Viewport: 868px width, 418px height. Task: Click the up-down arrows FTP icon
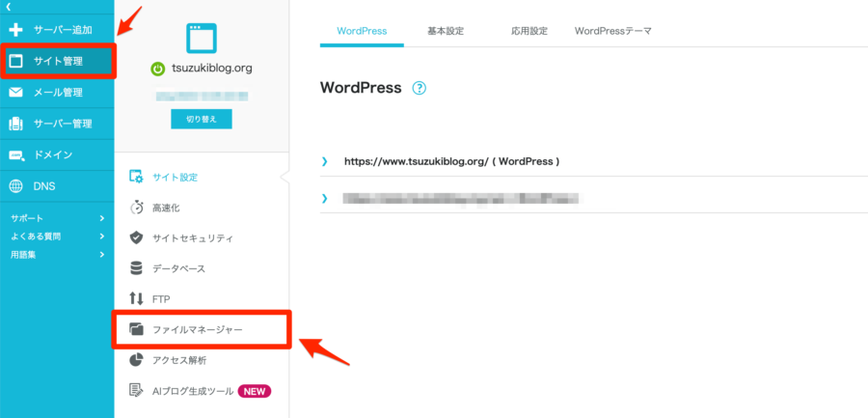pos(136,299)
